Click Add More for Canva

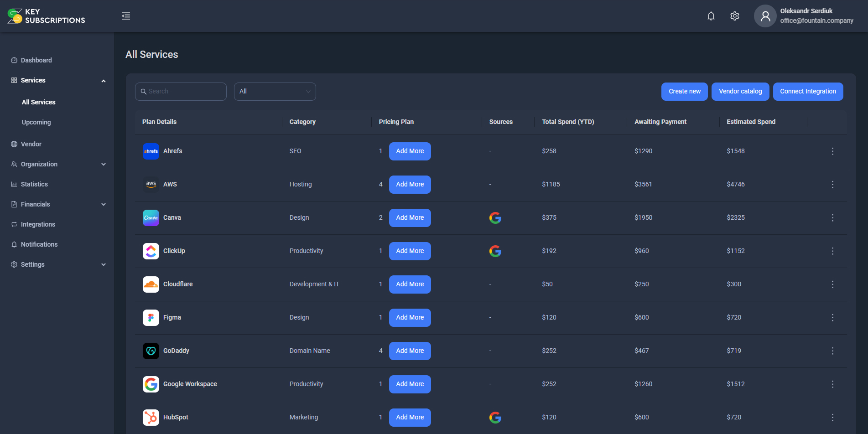(x=410, y=218)
